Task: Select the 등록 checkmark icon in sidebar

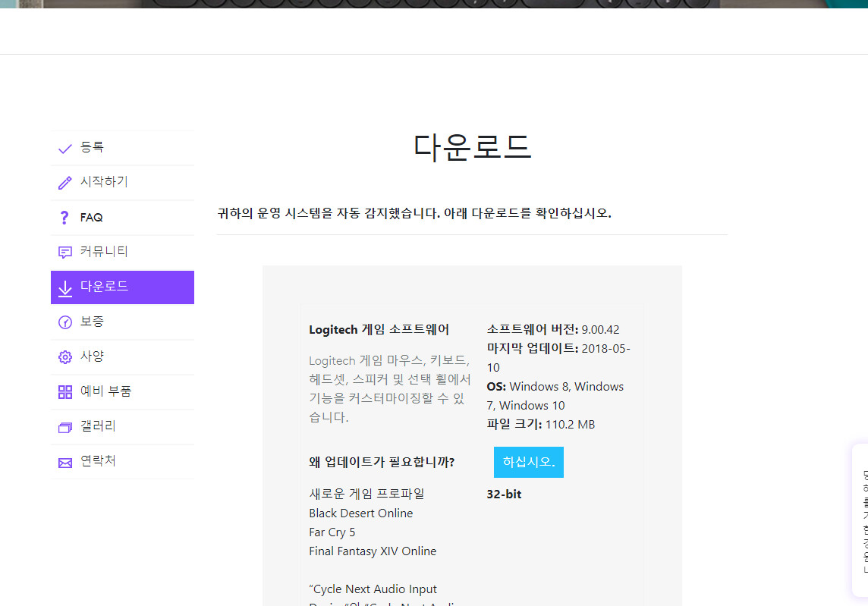Action: coord(64,148)
